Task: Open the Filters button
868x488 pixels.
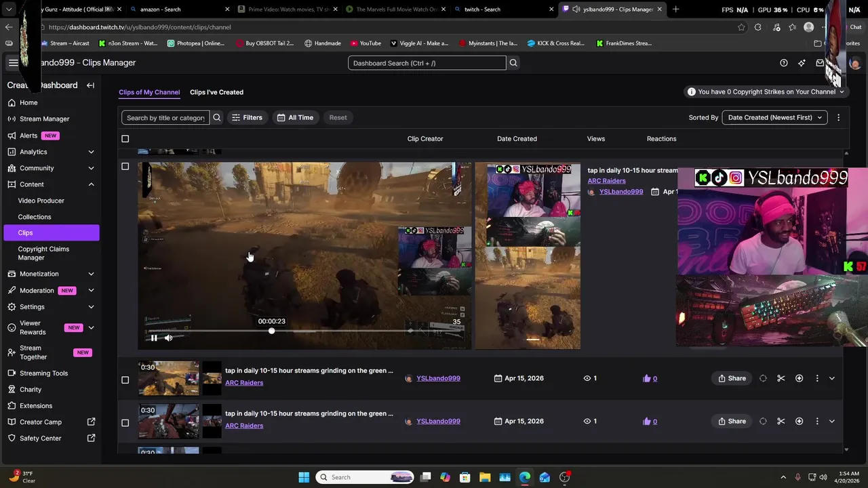Action: [247, 117]
